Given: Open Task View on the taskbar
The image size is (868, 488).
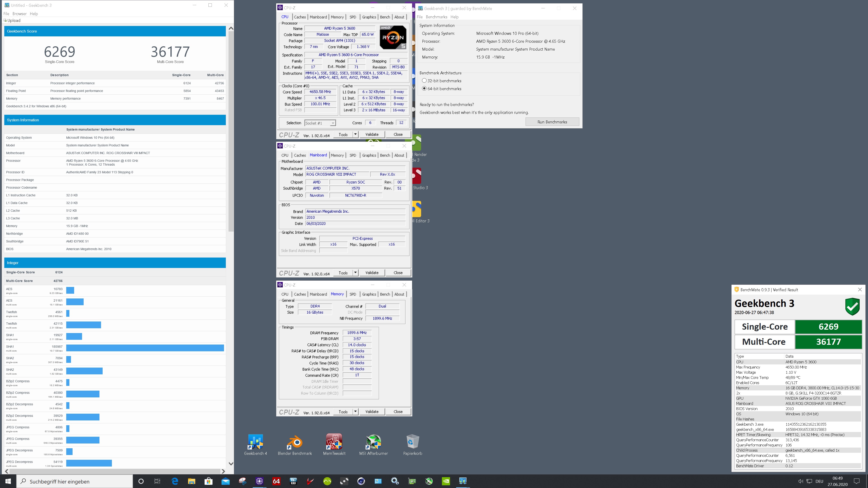Looking at the screenshot, I should pos(157,481).
